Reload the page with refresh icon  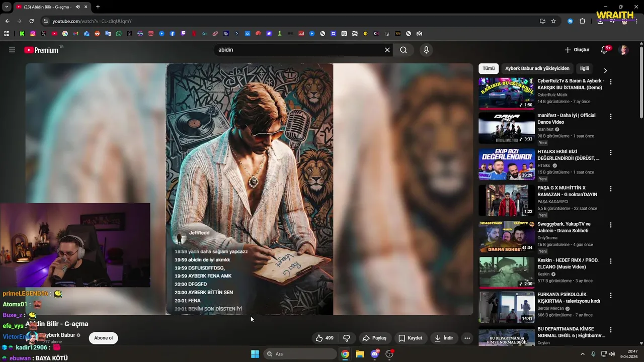point(31,21)
